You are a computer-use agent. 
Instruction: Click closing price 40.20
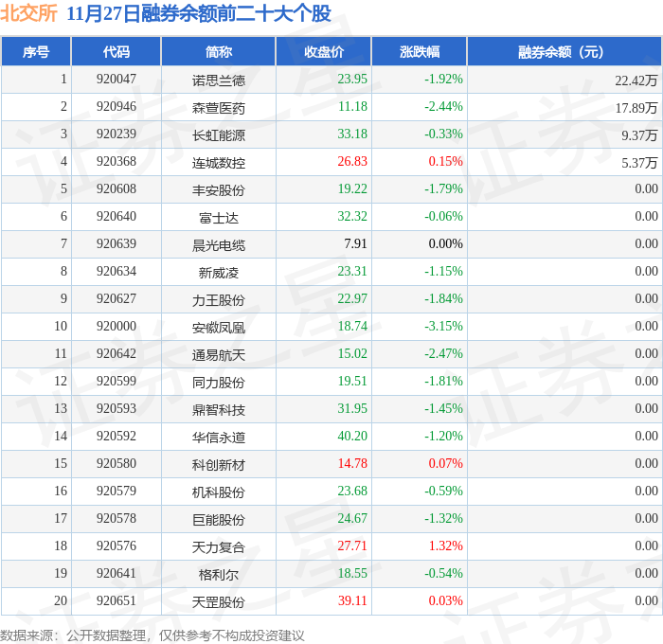352,437
